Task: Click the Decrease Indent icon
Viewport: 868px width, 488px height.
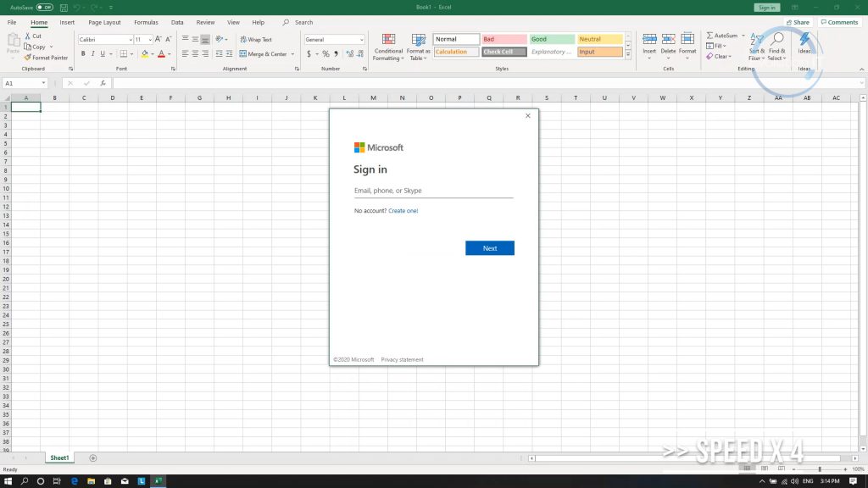Action: [x=220, y=54]
